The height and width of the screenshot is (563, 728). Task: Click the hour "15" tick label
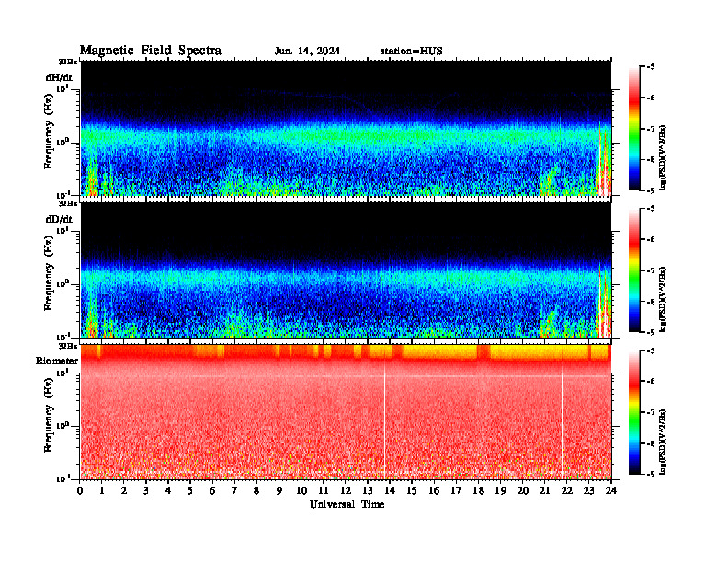tap(412, 491)
